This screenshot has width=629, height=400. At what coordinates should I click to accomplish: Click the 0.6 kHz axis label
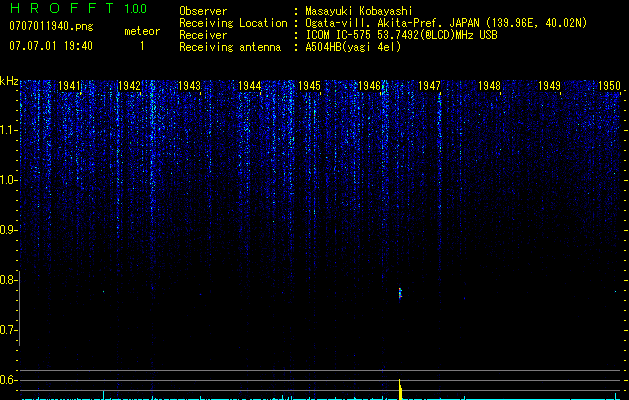(x=9, y=380)
